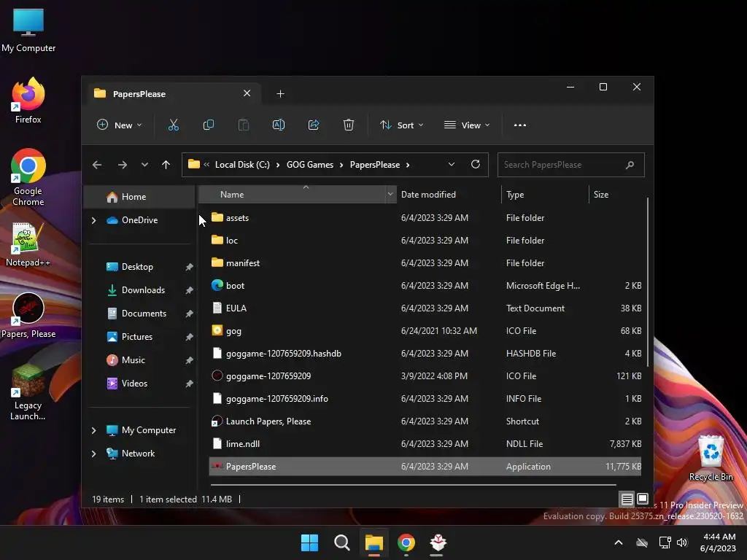Open recent locations dropdown arrow

[144, 165]
